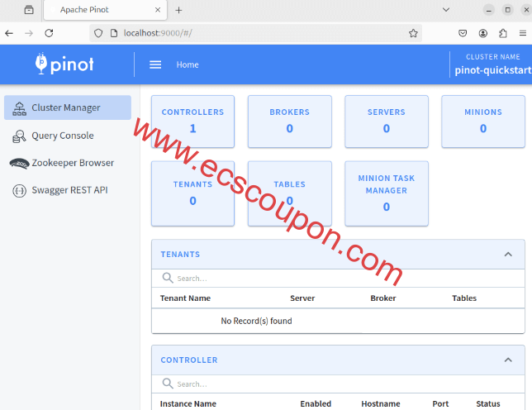Viewport: 532px width, 410px height.
Task: Click the recent browsing view icon
Action: 29,10
